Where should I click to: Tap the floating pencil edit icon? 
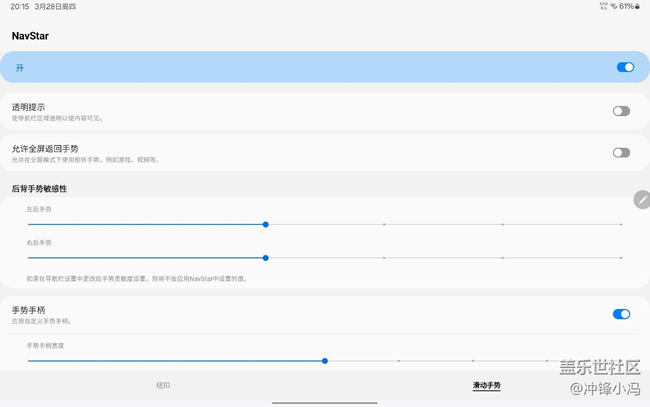coord(641,200)
